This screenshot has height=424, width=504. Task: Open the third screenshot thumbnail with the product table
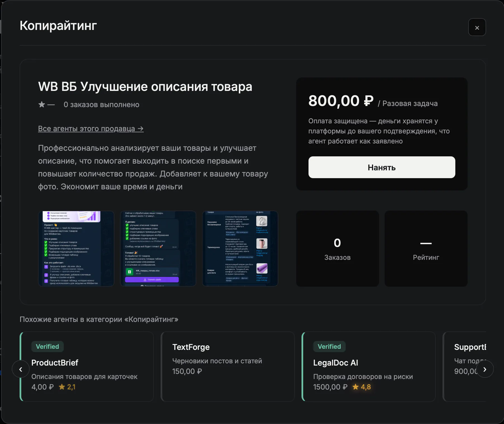(x=240, y=249)
